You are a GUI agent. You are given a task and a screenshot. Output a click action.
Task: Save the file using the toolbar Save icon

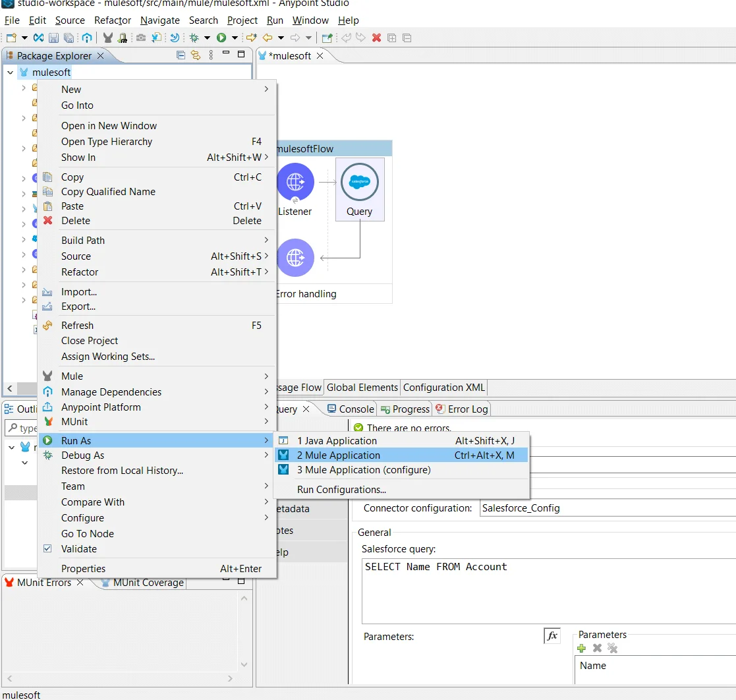(53, 38)
